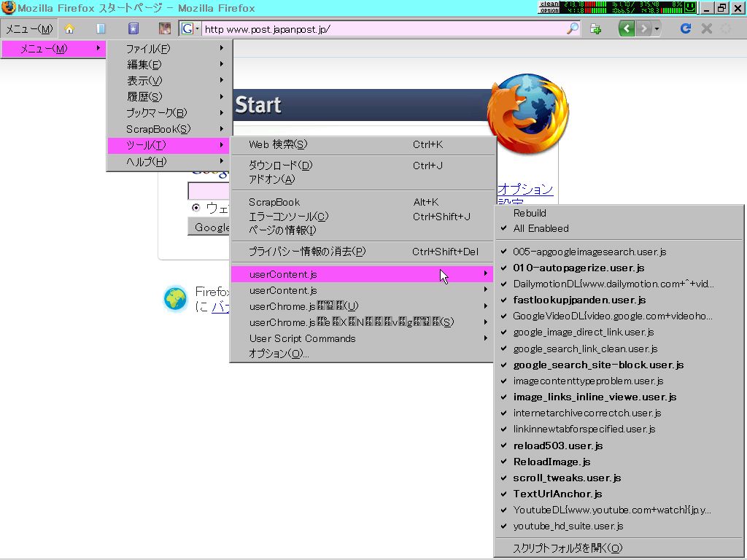This screenshot has width=747, height=560.
Task: Disable the 010-autopagerize.user.js script
Action: (578, 268)
